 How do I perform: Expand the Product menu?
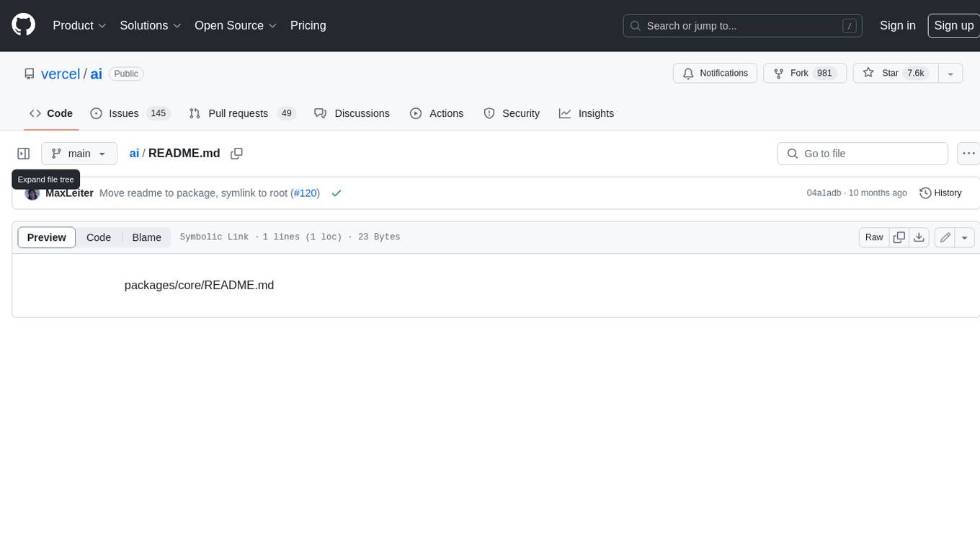point(79,25)
